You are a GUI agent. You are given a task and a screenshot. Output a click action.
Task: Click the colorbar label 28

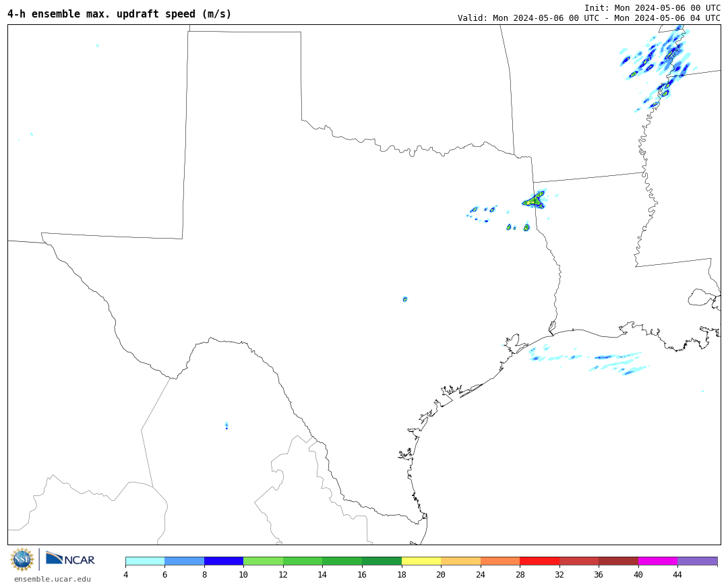[520, 574]
